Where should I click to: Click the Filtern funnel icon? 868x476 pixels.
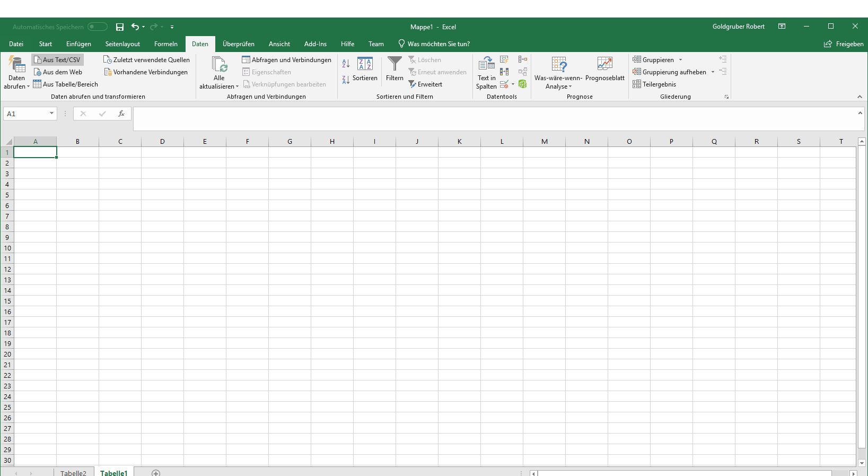[x=394, y=65]
